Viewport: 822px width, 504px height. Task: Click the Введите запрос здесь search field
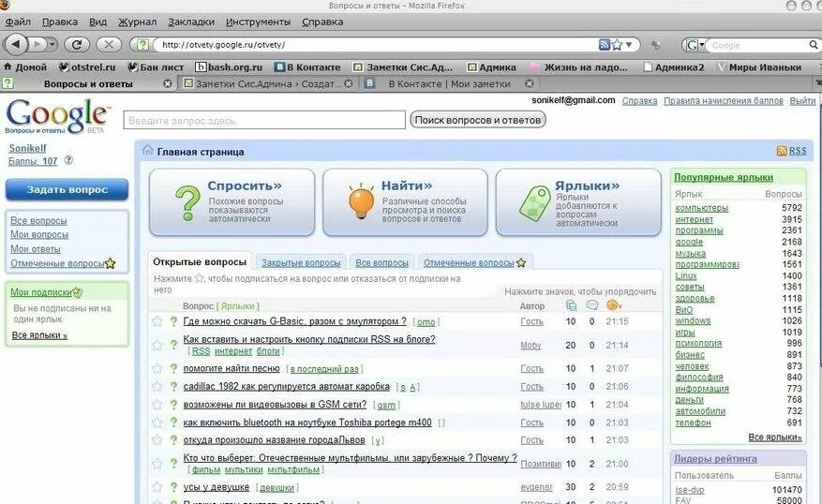coord(264,120)
